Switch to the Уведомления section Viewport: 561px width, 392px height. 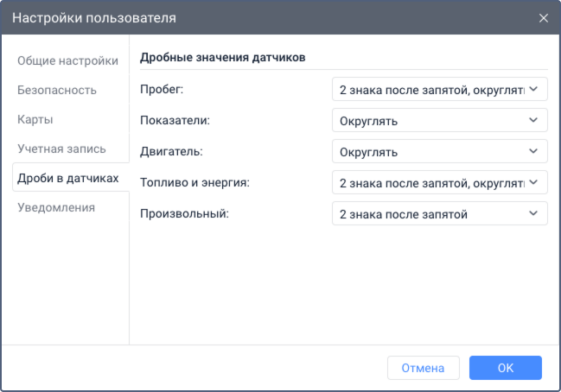(x=56, y=207)
